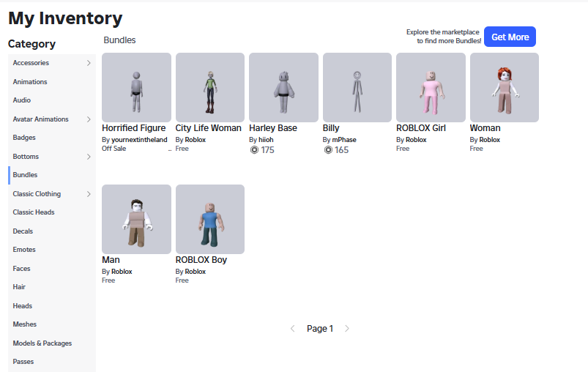Expand the Classic Clothing category chevron
Screen dimensions: 588x372
point(89,194)
